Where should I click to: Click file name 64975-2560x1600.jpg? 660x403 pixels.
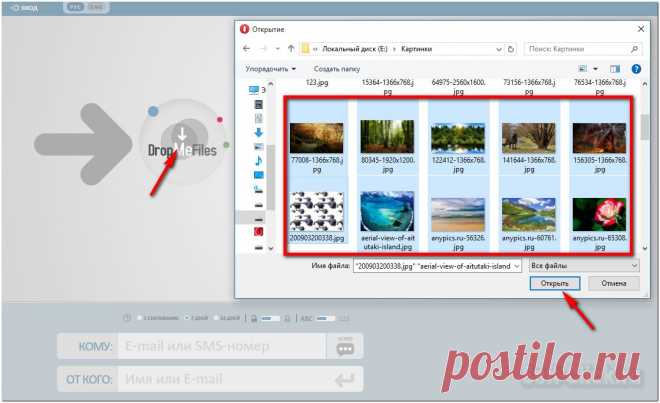[458, 87]
